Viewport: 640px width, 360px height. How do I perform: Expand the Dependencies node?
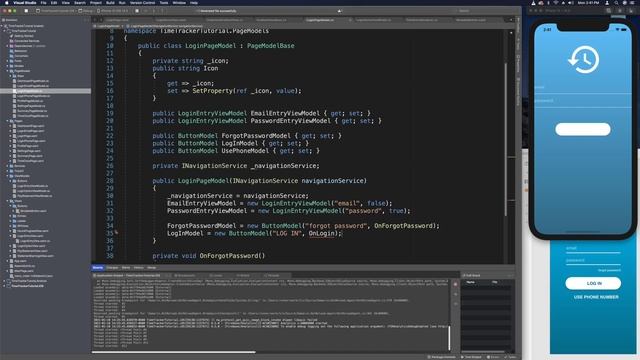coord(7,46)
